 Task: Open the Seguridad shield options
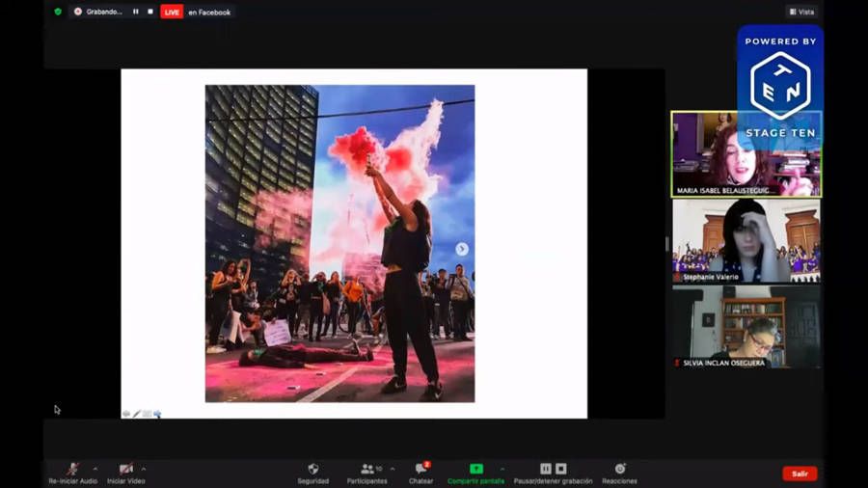coord(312,469)
